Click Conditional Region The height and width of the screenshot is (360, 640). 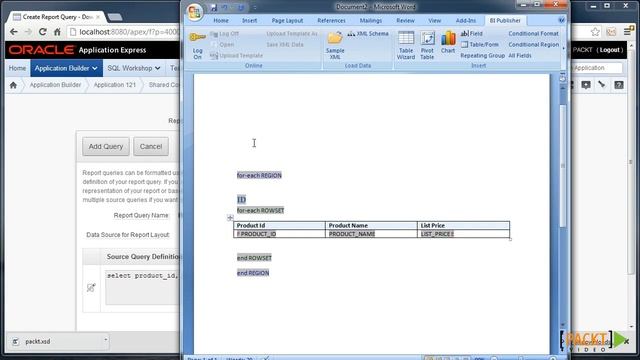tap(533, 44)
